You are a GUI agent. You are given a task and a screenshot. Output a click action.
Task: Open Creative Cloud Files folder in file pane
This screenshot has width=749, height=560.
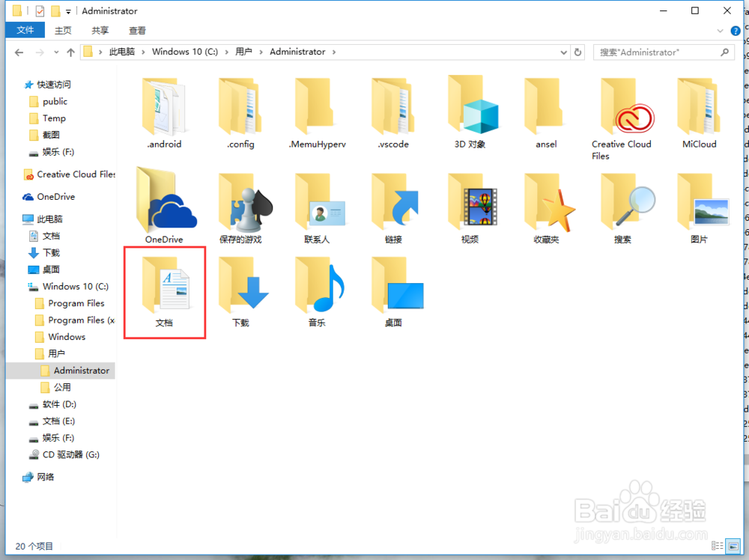click(622, 119)
